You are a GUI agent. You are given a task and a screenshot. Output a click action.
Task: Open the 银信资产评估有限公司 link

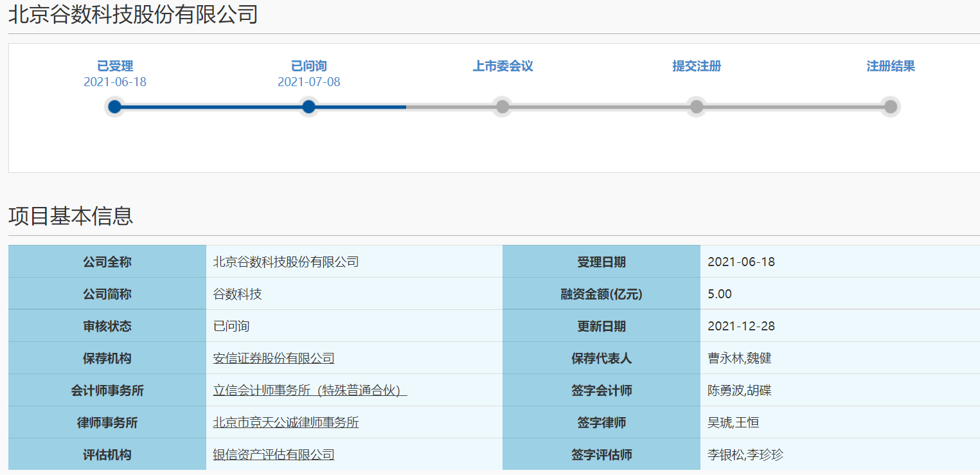point(274,455)
